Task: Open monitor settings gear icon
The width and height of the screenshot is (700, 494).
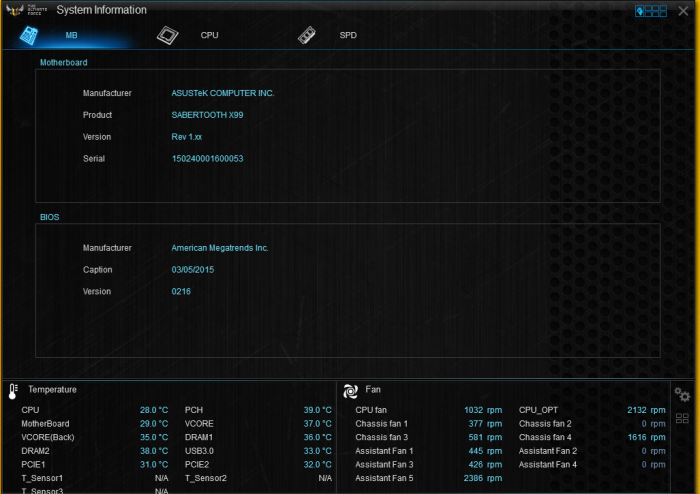Action: click(682, 394)
